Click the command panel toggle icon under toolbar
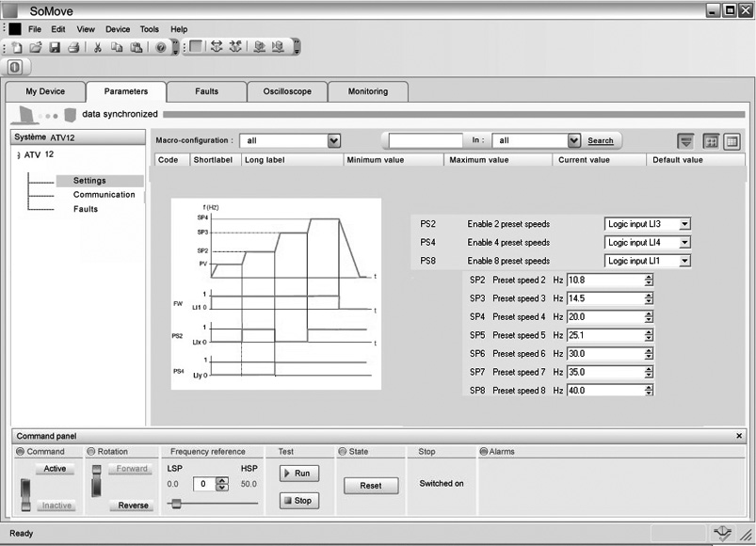Viewport: 756px width, 546px height. click(15, 68)
